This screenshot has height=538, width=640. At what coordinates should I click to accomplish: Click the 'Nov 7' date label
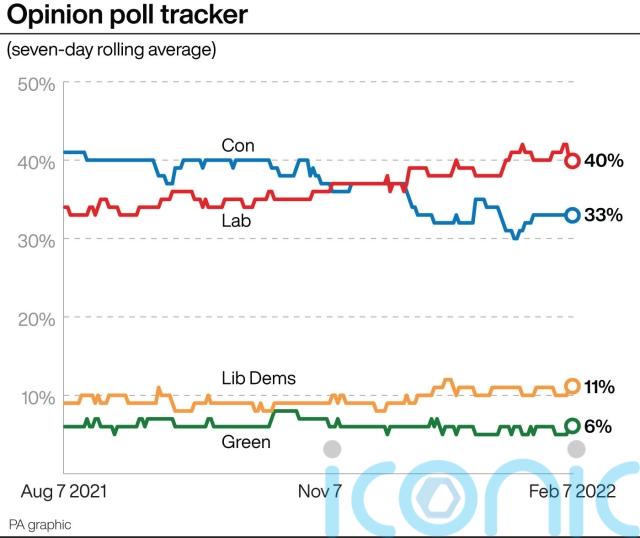click(320, 492)
